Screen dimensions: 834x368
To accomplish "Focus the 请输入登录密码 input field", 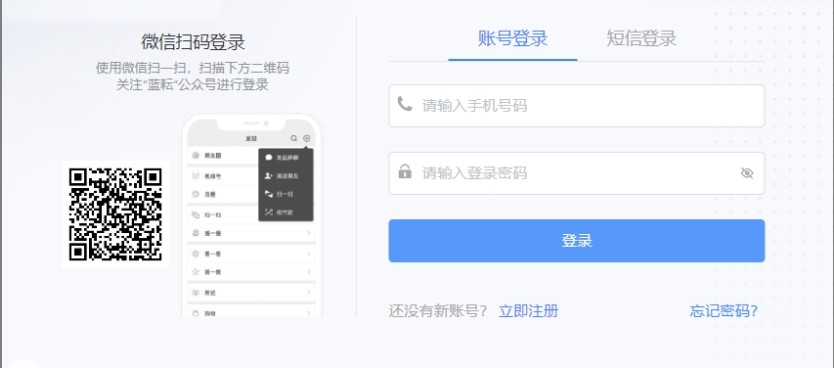I will pos(577,173).
